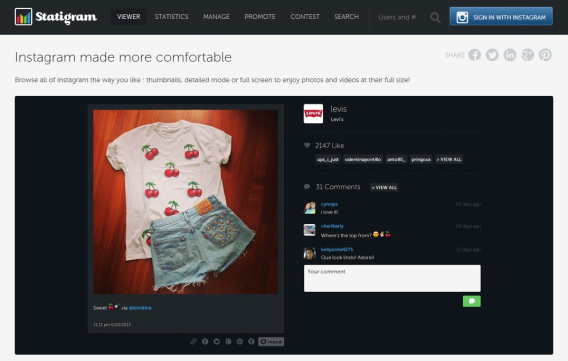The width and height of the screenshot is (568, 361).
Task: Share page on Facebook at top
Action: [475, 55]
